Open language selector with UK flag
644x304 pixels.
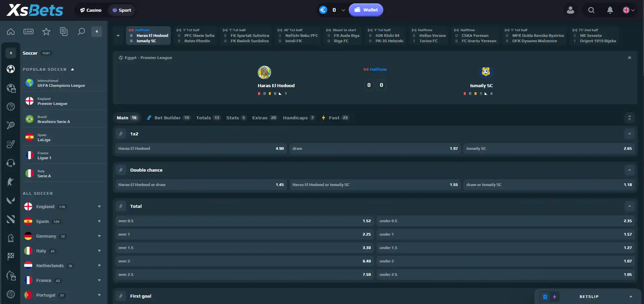[x=629, y=10]
